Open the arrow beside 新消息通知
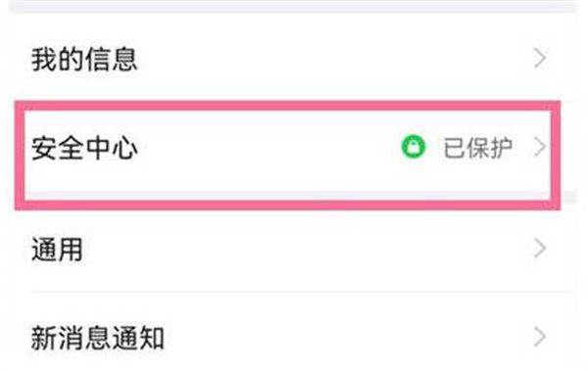This screenshot has width=588, height=371. [539, 337]
